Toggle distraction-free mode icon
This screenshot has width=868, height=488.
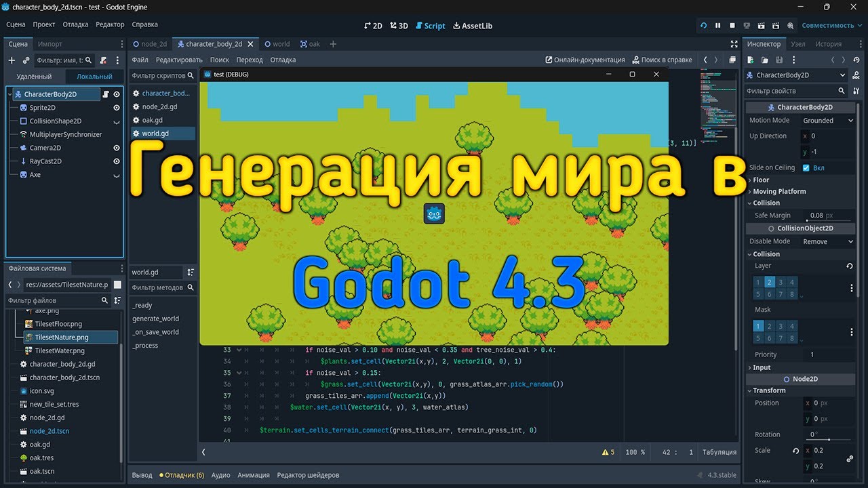pyautogui.click(x=734, y=44)
